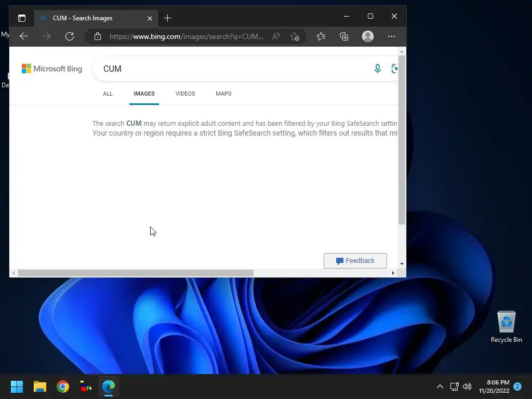Viewport: 532px width, 399px height.
Task: Open visual search camera icon
Action: [394, 69]
